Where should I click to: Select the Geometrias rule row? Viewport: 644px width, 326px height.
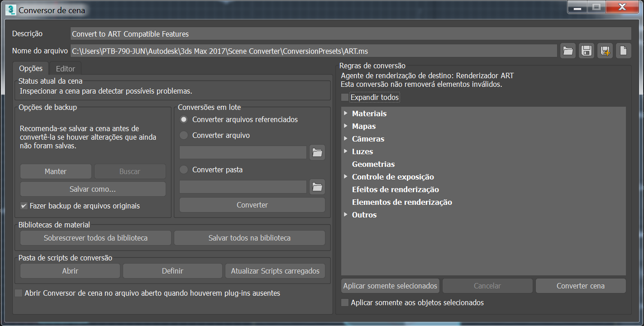pos(483,164)
